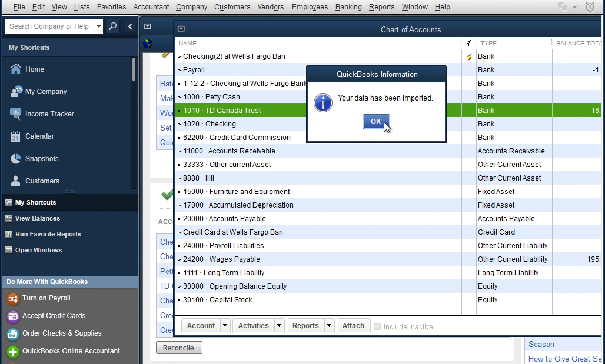
Task: Open the Account button dropdown arrow
Action: 225,326
